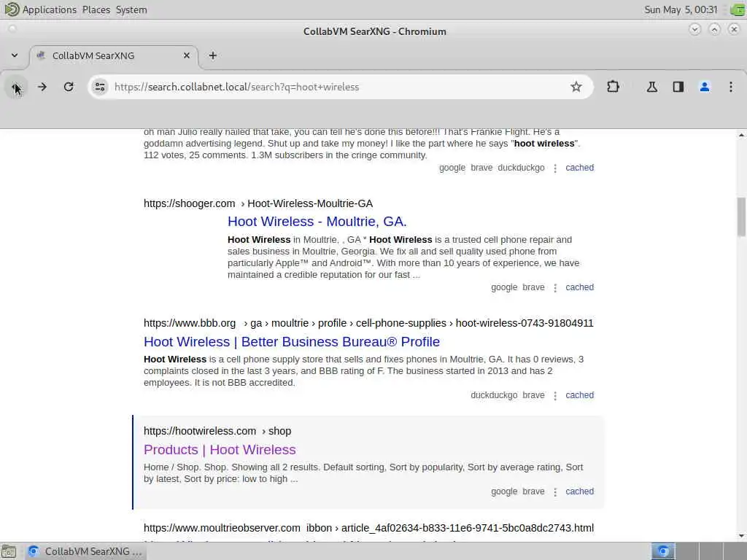The image size is (747, 560).
Task: Click the MATE logo icon
Action: 12,9
